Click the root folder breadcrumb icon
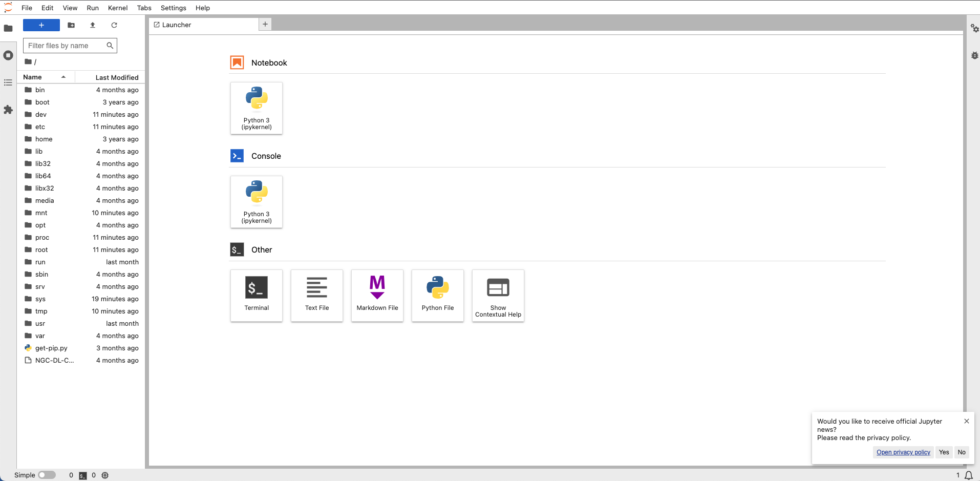Image resolution: width=980 pixels, height=481 pixels. 28,61
